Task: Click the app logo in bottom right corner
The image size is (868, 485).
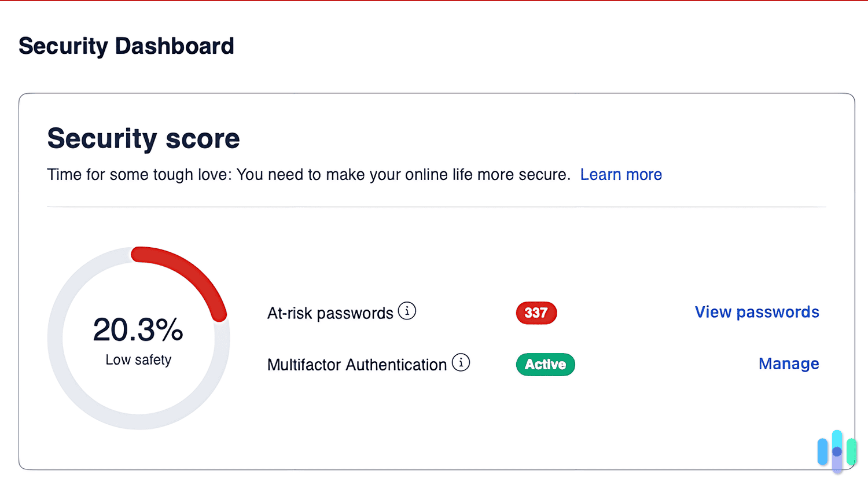Action: [836, 451]
